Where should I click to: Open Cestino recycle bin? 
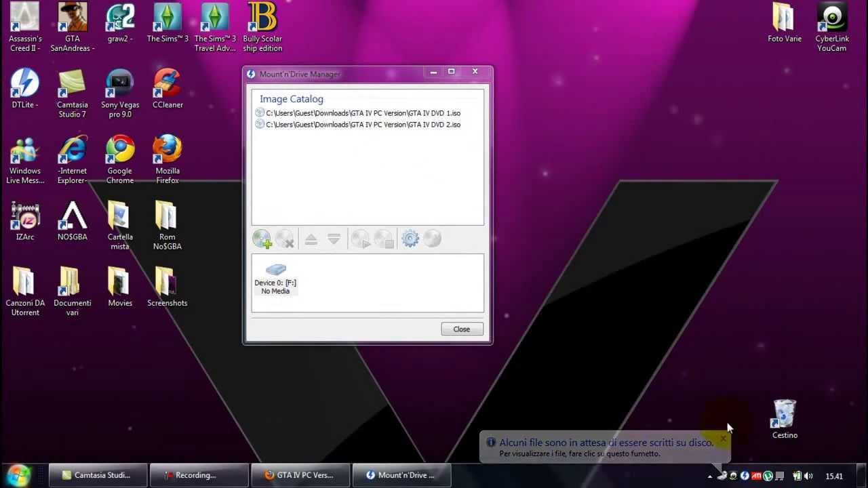[x=785, y=419]
